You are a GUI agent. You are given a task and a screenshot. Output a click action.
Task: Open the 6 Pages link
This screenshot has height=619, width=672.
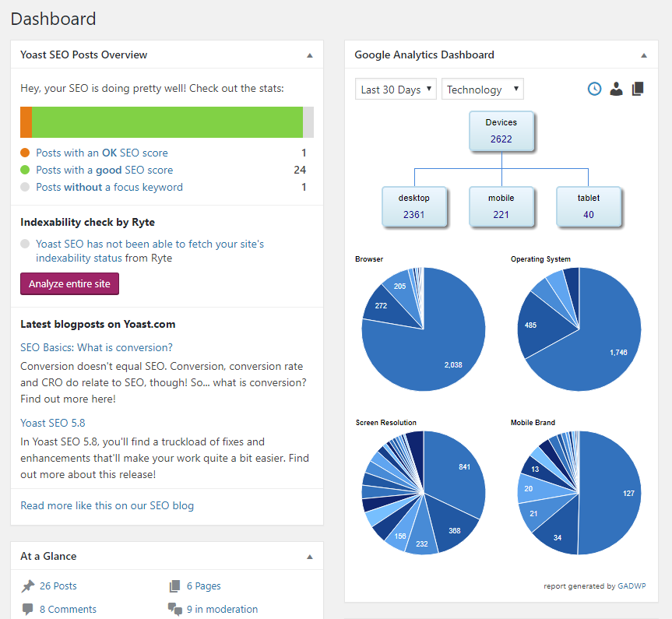(203, 586)
